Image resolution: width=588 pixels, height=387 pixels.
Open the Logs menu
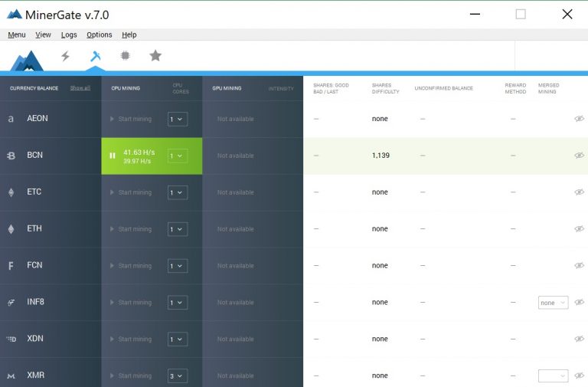[x=69, y=34]
